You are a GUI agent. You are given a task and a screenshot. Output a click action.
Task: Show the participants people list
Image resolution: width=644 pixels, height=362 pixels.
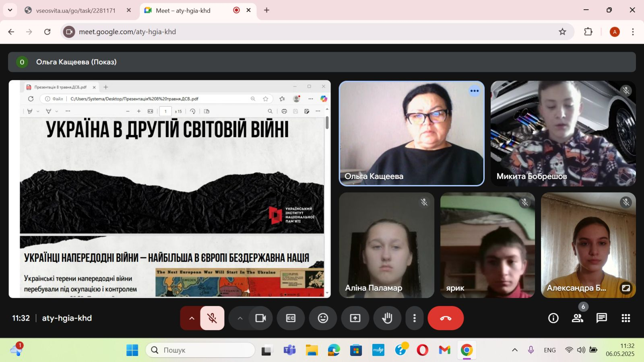pos(578,318)
